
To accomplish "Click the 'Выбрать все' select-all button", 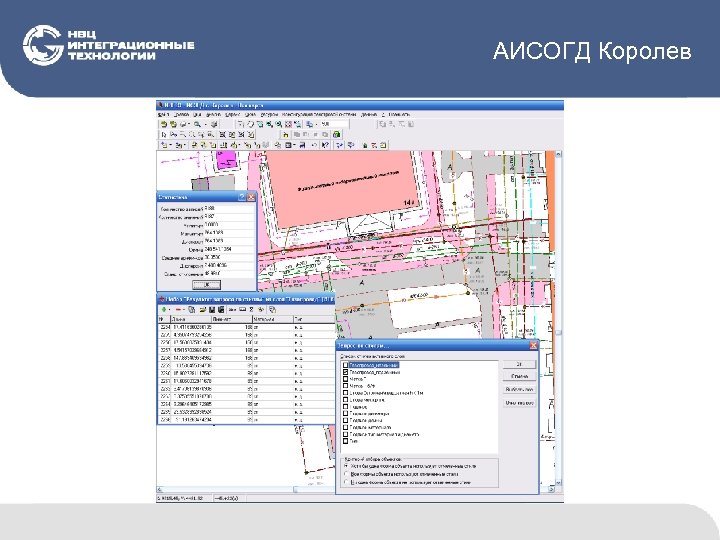I will point(519,389).
